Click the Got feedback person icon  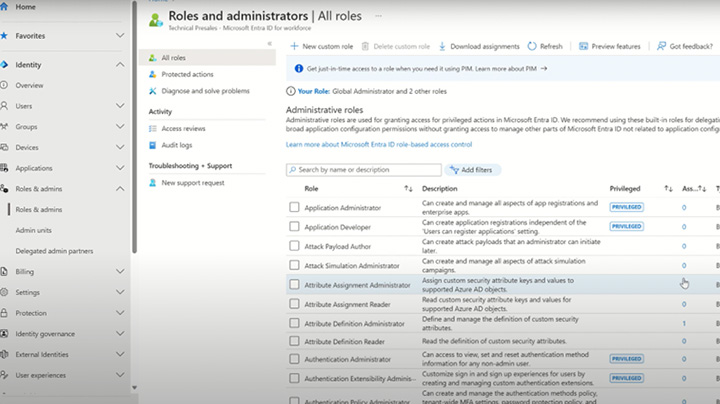point(661,46)
